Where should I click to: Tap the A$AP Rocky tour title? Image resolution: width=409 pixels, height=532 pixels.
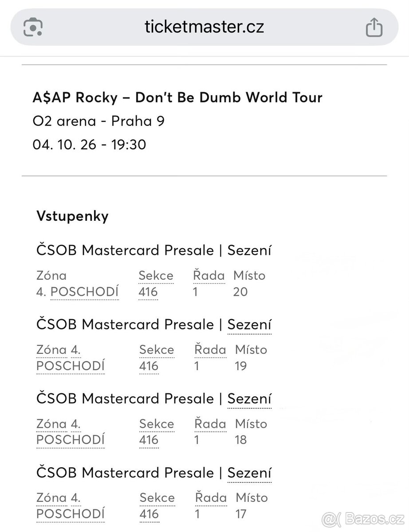click(x=177, y=97)
